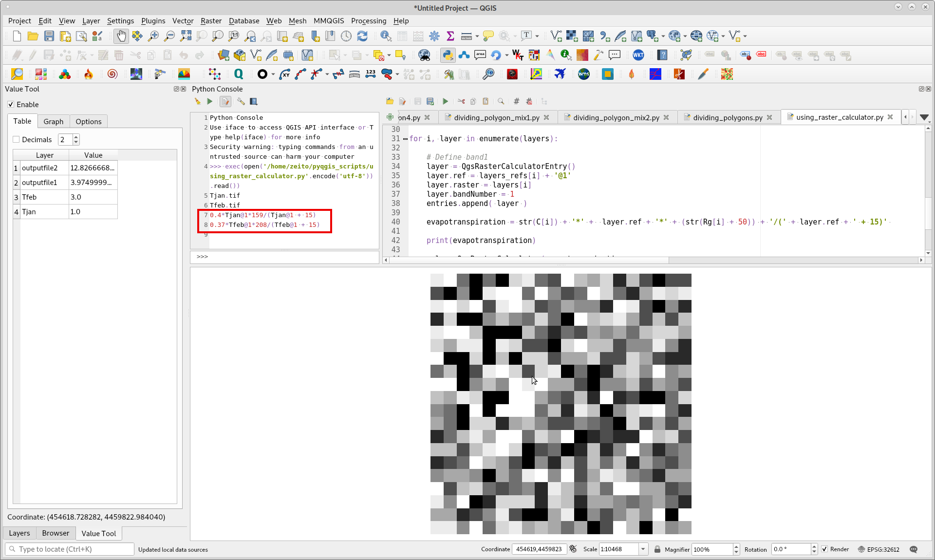Click the New Project icon
935x560 pixels.
click(x=17, y=36)
